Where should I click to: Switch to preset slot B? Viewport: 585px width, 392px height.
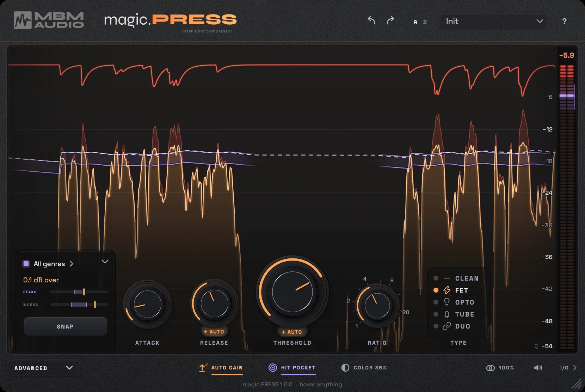(x=425, y=22)
